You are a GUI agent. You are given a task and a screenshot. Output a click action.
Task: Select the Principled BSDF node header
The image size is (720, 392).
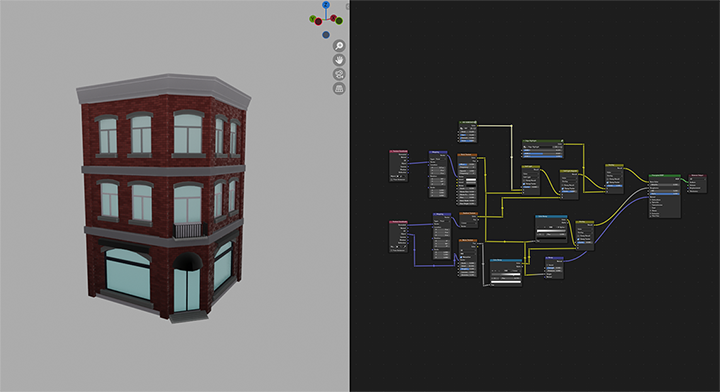pyautogui.click(x=664, y=175)
